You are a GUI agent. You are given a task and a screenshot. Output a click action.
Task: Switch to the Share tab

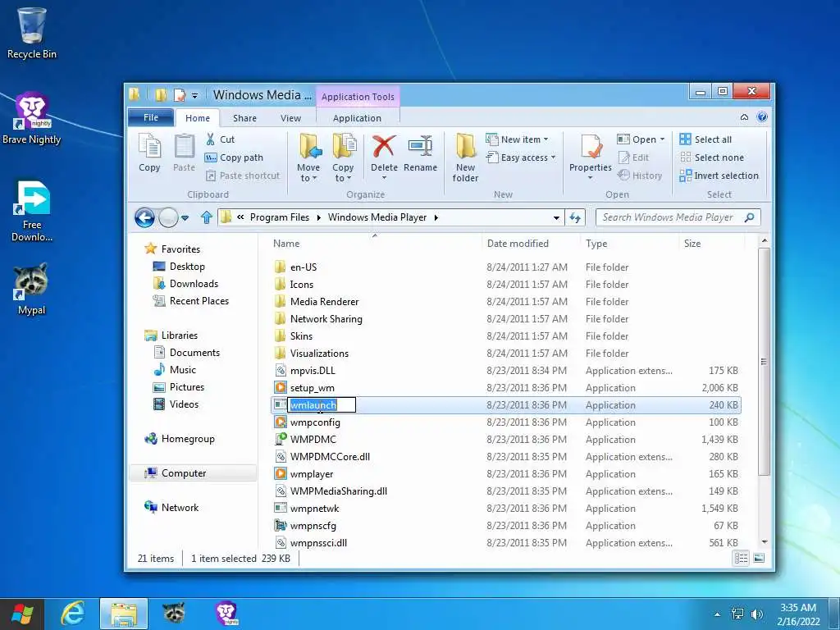[x=244, y=118]
